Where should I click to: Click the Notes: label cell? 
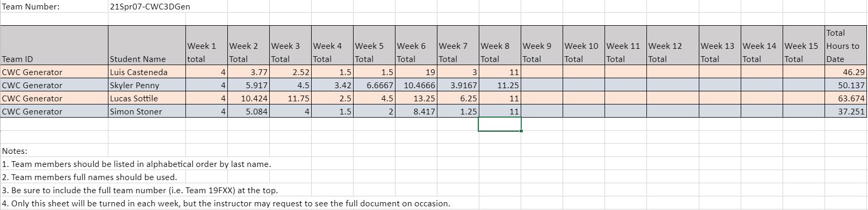coord(14,151)
